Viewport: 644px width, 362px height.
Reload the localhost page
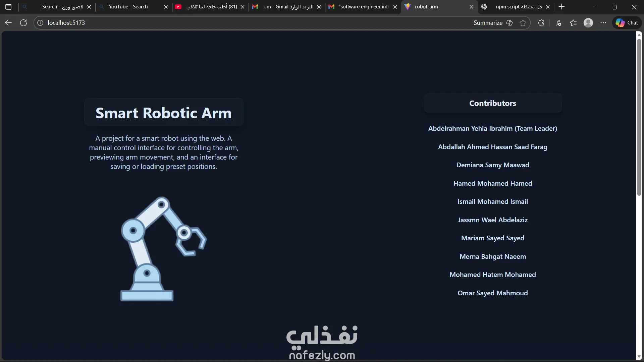tap(23, 23)
